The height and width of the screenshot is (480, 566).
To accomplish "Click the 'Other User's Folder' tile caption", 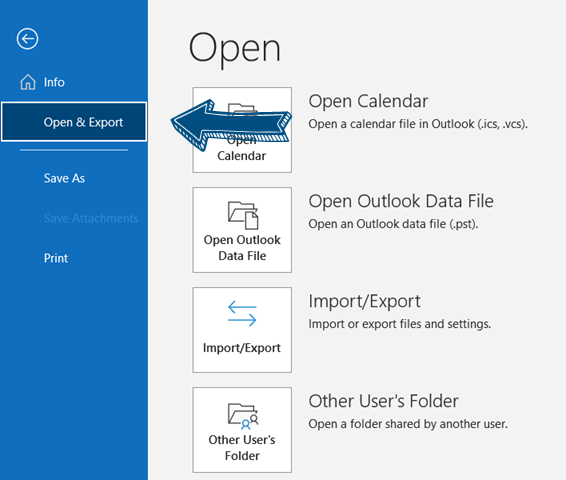I will [242, 448].
